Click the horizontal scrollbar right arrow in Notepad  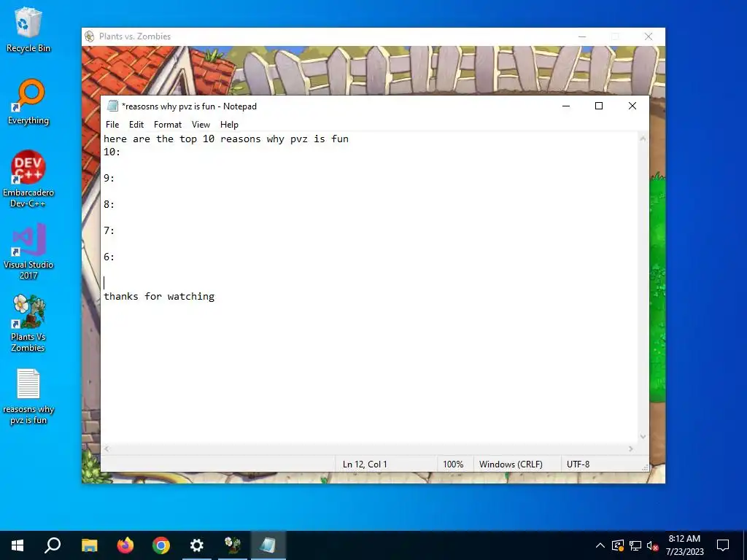(631, 449)
